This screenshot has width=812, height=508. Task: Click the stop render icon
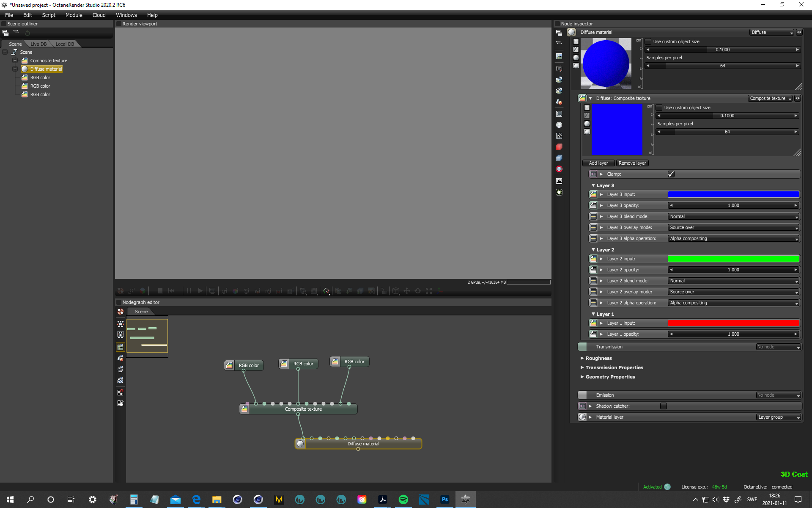point(160,291)
